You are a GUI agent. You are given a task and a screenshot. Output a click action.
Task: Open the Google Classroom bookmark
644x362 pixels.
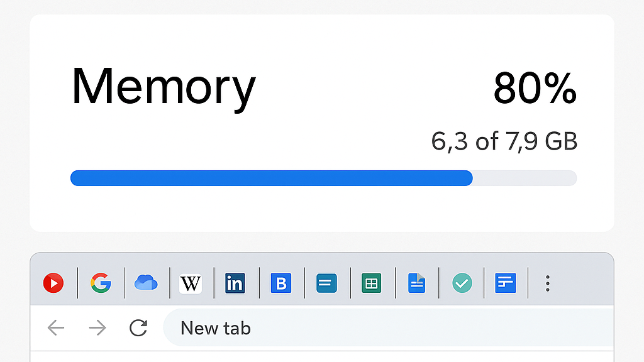tap(506, 283)
